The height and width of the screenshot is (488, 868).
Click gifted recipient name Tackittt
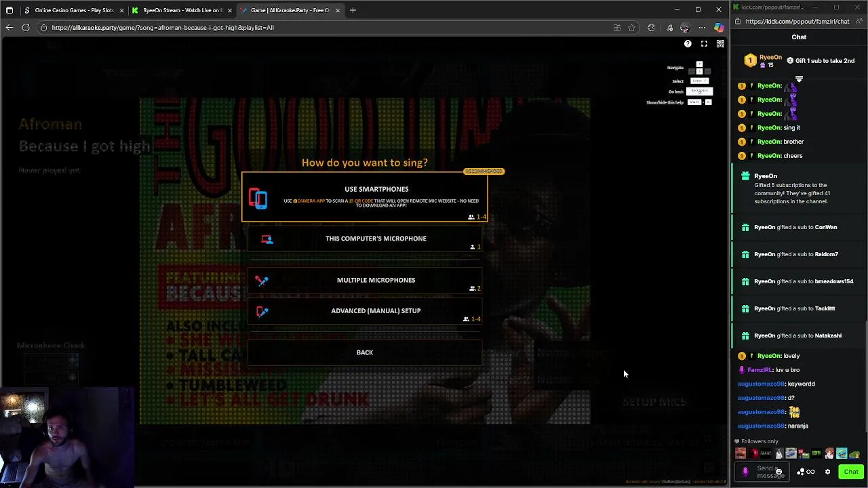[x=825, y=308]
